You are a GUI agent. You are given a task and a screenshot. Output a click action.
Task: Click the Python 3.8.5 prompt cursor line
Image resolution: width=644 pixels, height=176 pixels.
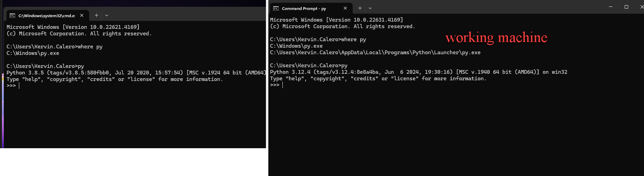pyautogui.click(x=13, y=85)
